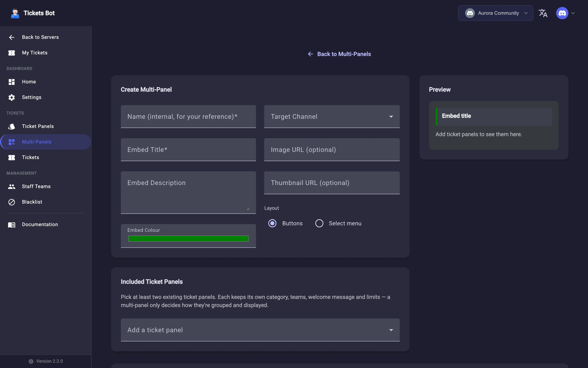This screenshot has width=588, height=368.
Task: Click the Blacklist ban icon
Action: 12,202
